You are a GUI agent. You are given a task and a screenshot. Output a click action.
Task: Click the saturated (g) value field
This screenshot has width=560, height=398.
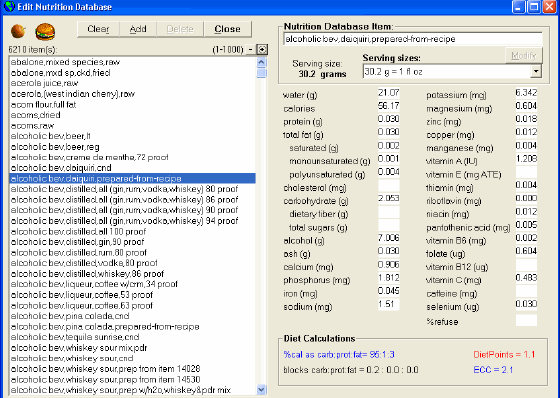[x=389, y=146]
